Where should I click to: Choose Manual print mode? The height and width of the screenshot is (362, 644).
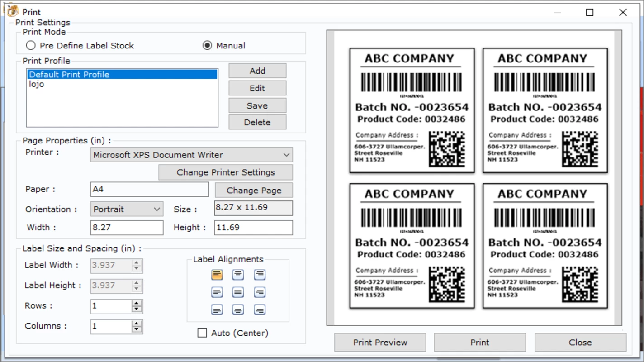coord(207,45)
